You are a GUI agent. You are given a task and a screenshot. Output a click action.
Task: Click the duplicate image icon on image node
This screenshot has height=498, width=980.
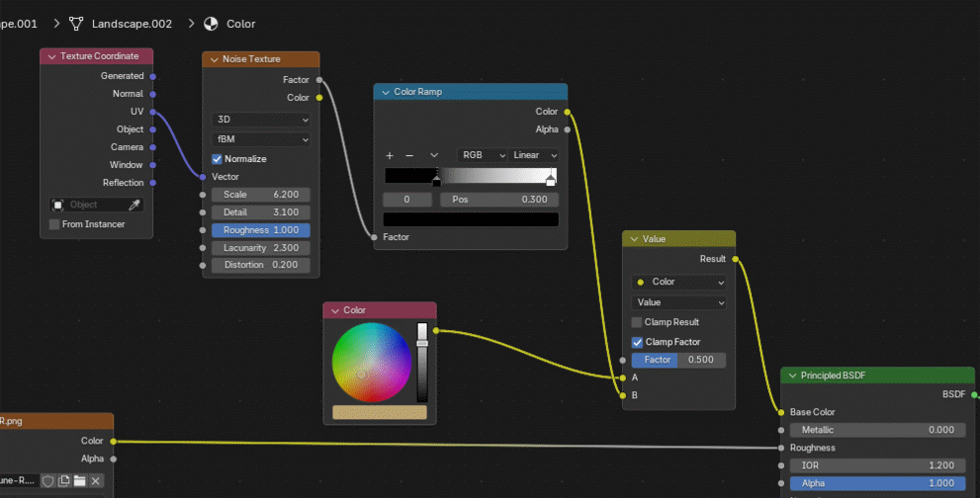click(63, 480)
